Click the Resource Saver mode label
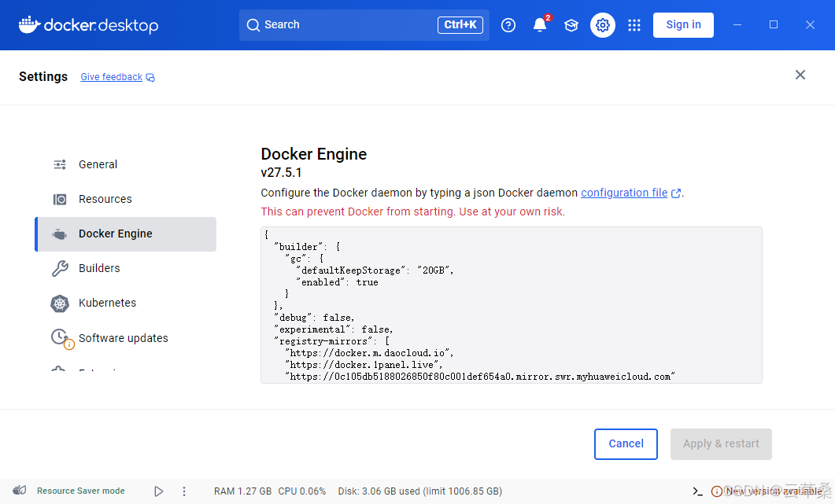 click(81, 491)
